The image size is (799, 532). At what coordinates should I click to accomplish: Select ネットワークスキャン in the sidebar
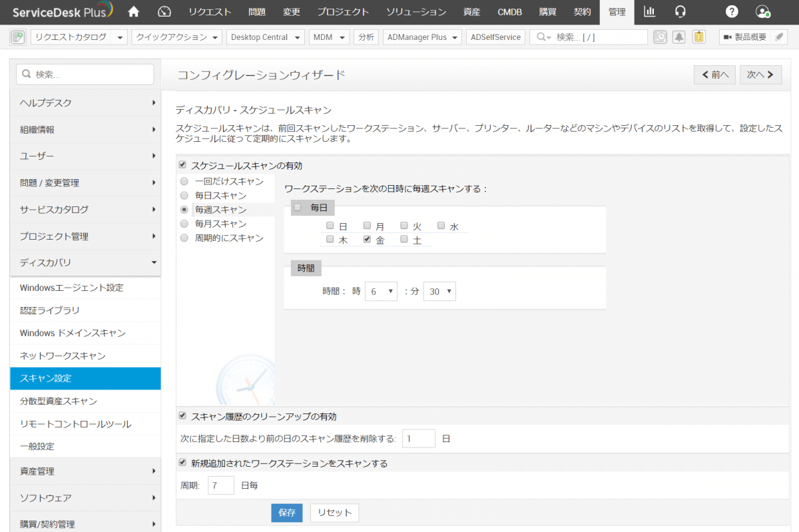click(63, 356)
